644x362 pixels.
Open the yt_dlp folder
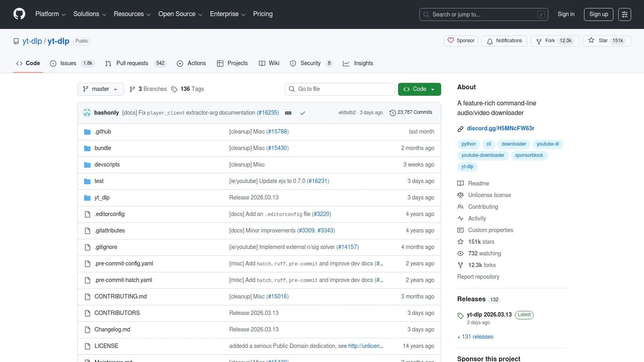point(102,197)
